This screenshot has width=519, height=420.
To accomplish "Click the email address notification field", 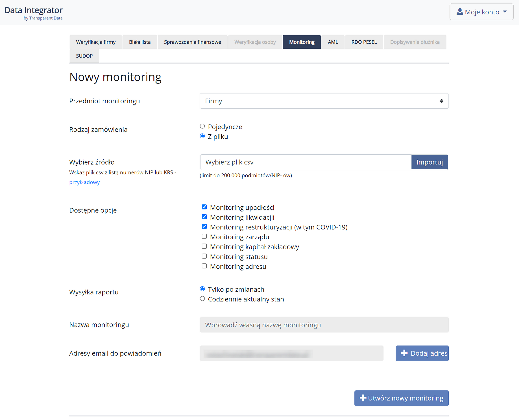I will coord(292,353).
